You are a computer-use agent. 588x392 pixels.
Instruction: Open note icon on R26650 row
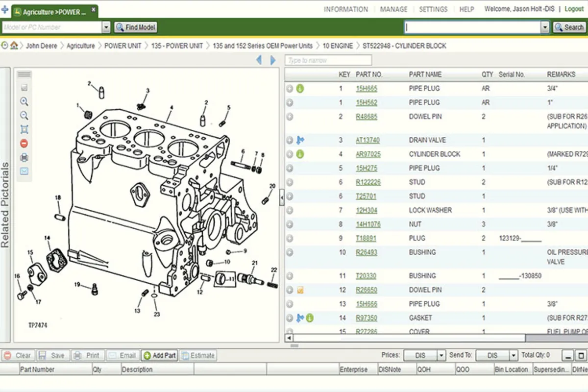(300, 290)
